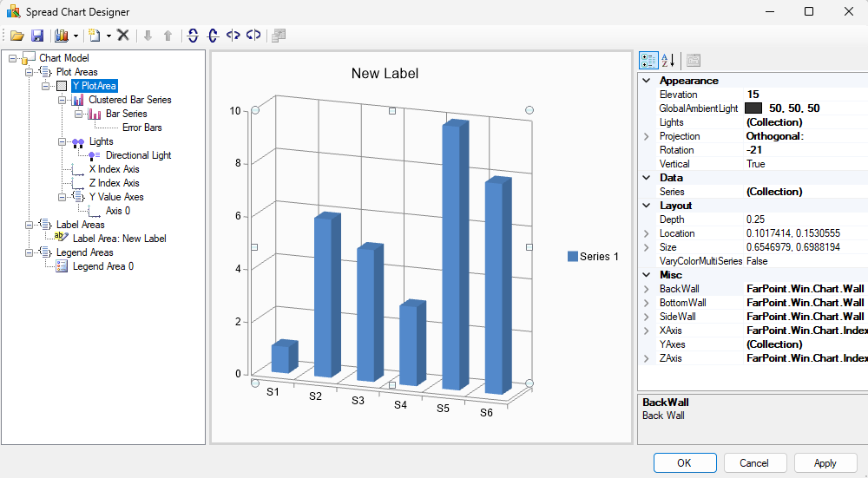Rotate the chart about the horizontal axis forward
The image size is (868, 478).
[193, 36]
